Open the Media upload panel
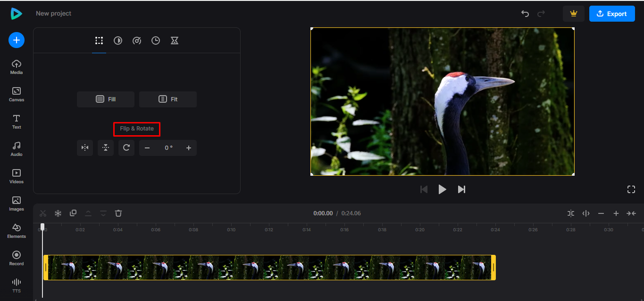 17,67
